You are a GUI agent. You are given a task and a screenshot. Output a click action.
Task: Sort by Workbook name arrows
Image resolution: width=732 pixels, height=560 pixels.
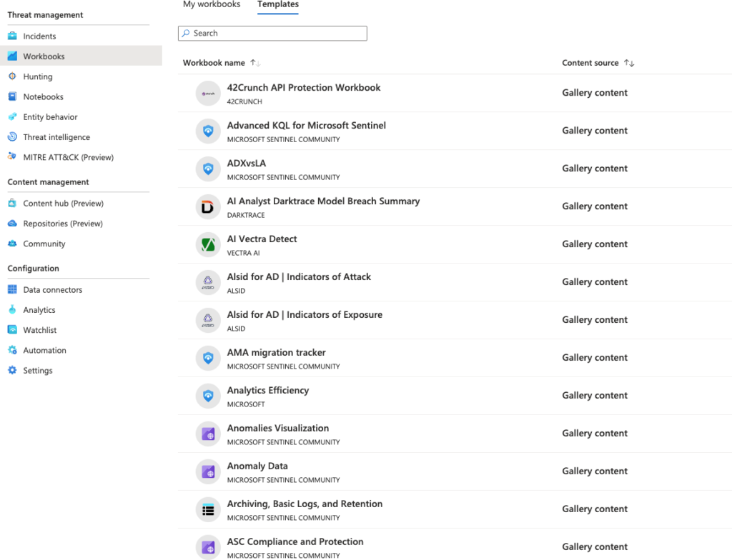[x=255, y=63]
